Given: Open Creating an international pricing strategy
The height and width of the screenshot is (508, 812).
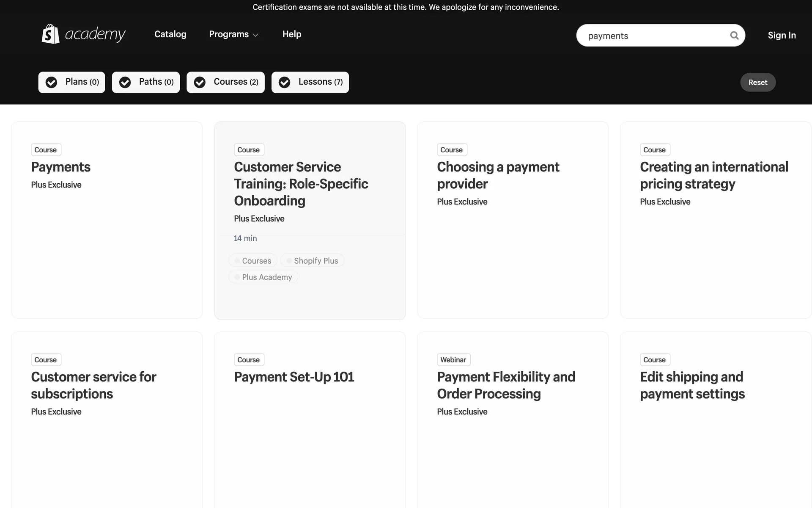Looking at the screenshot, I should (x=714, y=175).
